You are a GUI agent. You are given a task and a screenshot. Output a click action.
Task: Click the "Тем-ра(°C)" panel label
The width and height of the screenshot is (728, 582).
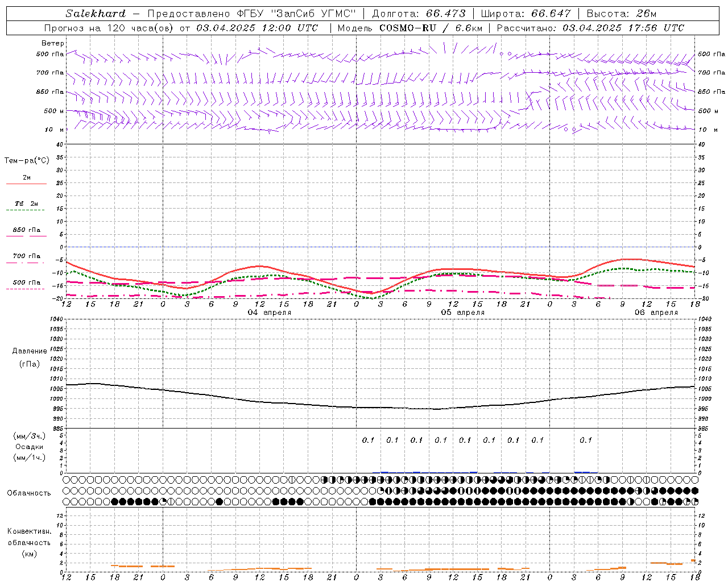tap(27, 161)
